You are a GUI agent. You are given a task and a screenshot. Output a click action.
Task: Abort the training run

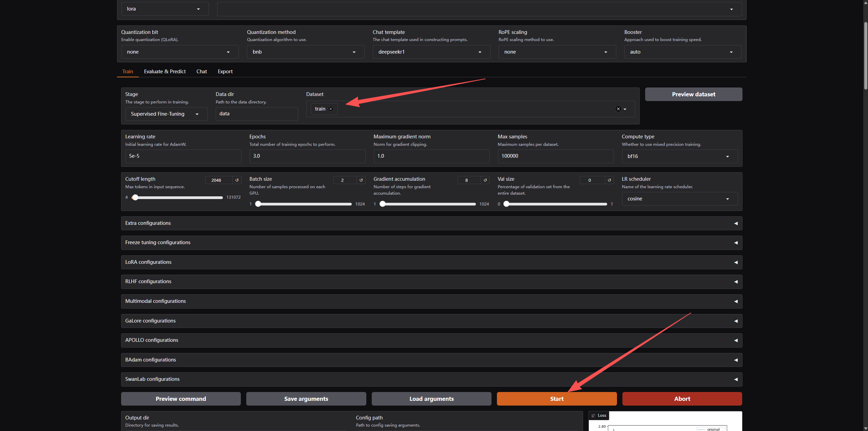click(682, 399)
